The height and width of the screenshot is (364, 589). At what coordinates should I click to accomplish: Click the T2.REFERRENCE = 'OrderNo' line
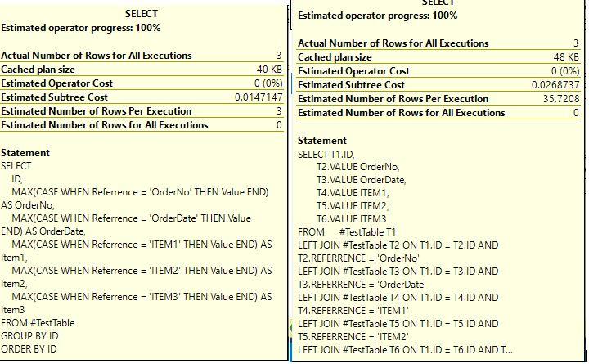pos(359,258)
